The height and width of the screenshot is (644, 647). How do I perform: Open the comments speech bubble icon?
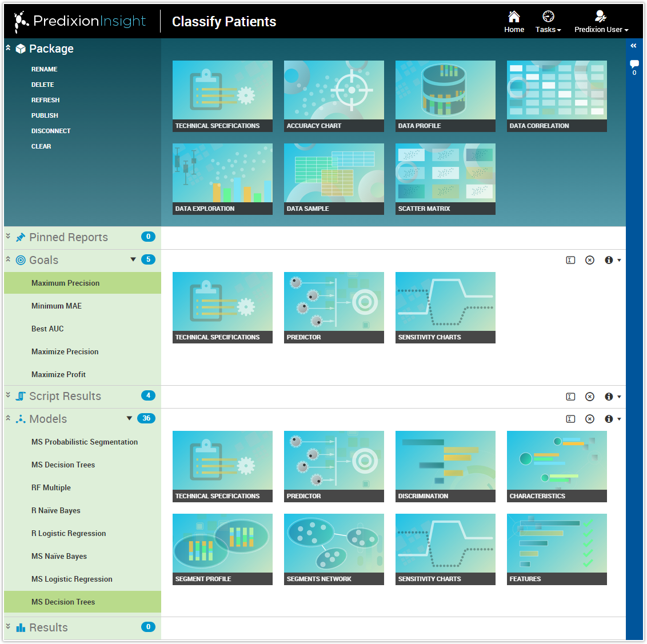tap(634, 63)
